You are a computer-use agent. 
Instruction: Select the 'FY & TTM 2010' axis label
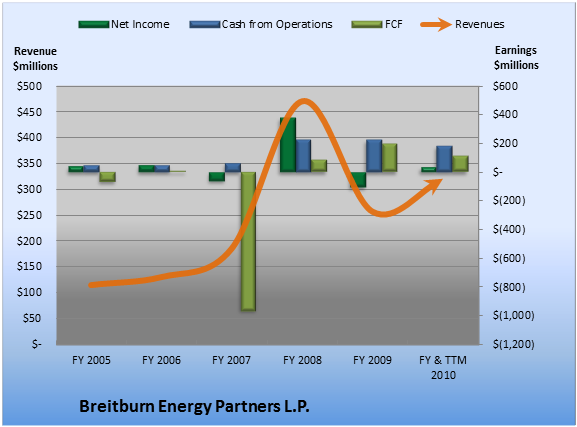[x=443, y=367]
